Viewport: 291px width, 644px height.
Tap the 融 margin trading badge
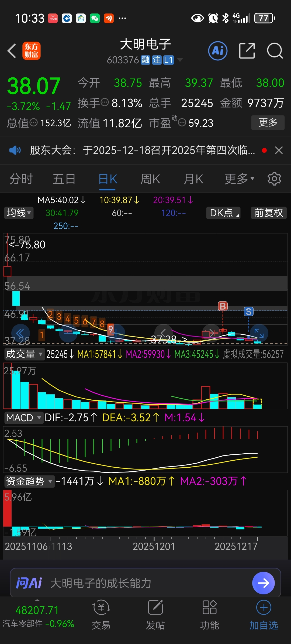[145, 60]
